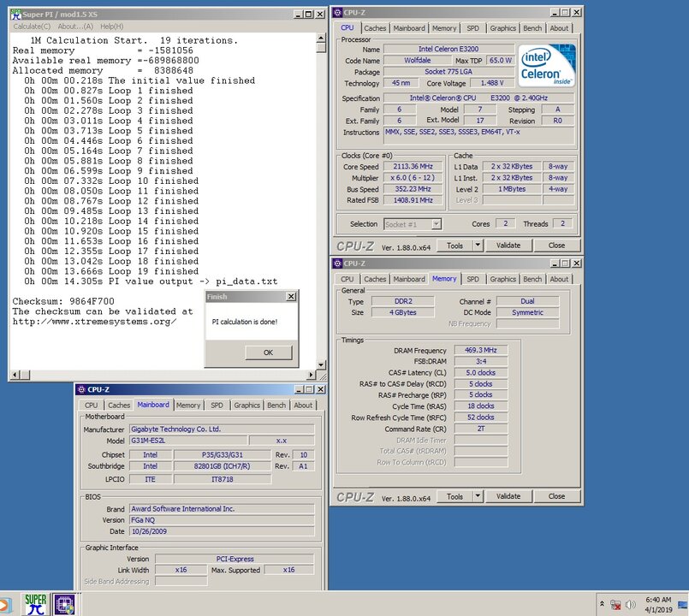Open the taskbar clock showing 6:40 AM
Screen dimensions: 689x616
658,605
